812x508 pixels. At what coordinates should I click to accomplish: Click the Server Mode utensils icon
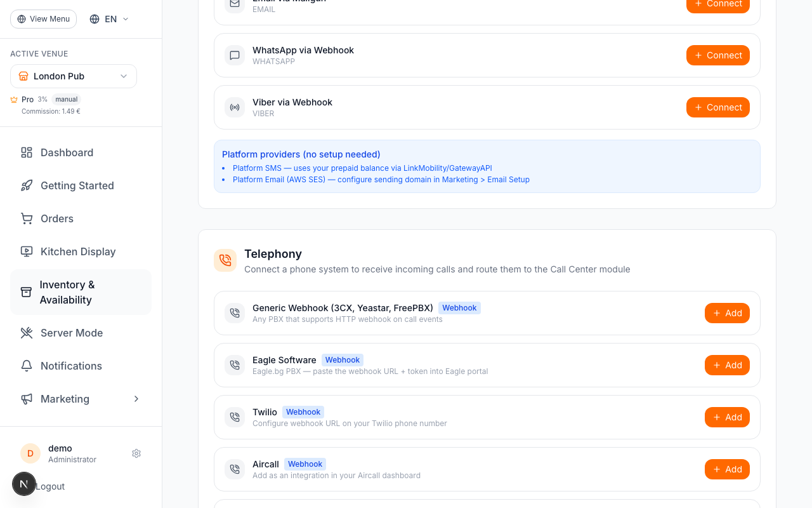tap(27, 333)
